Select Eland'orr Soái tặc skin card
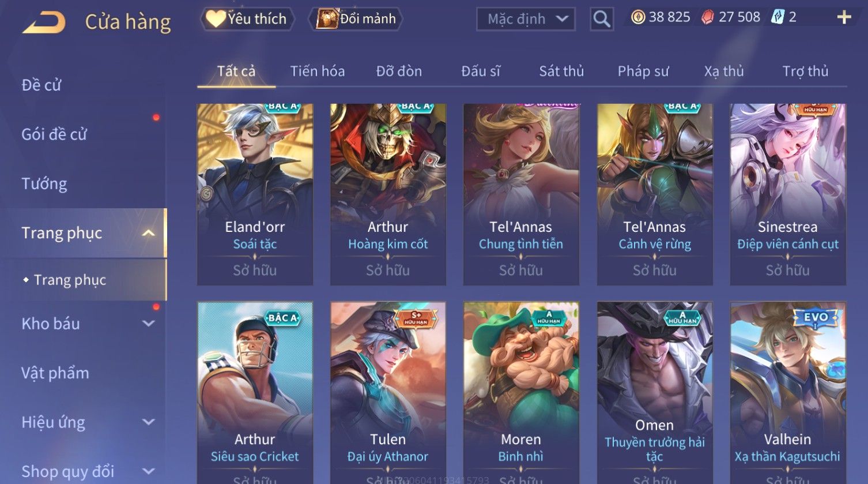The width and height of the screenshot is (868, 484). tap(255, 194)
